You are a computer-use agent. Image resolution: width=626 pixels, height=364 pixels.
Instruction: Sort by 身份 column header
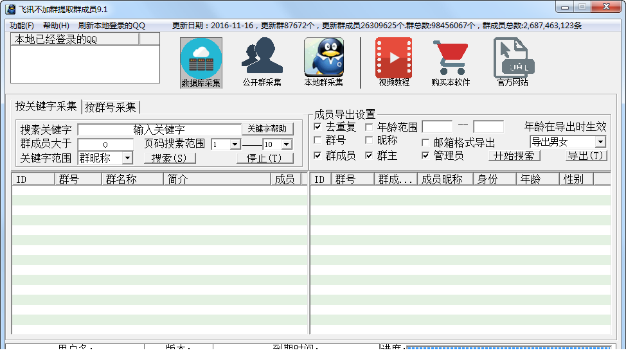coord(495,179)
